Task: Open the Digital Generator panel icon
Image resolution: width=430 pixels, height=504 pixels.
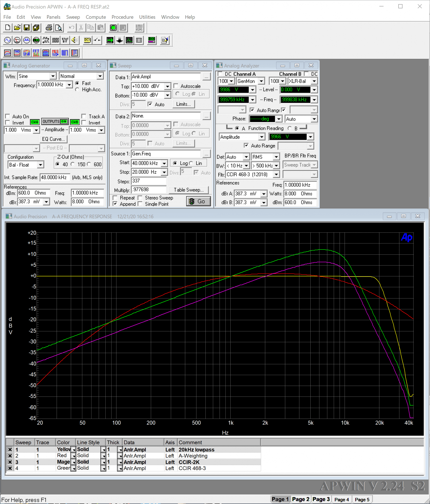Action: [27, 40]
